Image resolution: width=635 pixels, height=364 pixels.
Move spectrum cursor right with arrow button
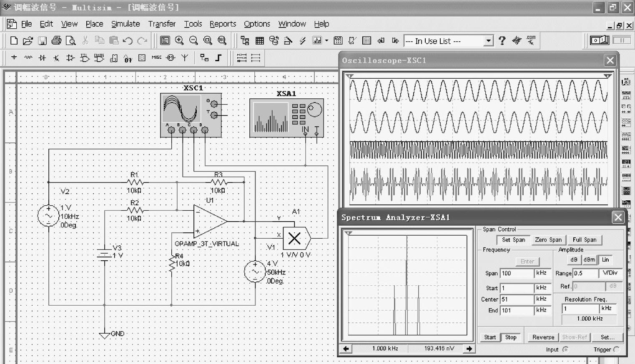point(469,349)
